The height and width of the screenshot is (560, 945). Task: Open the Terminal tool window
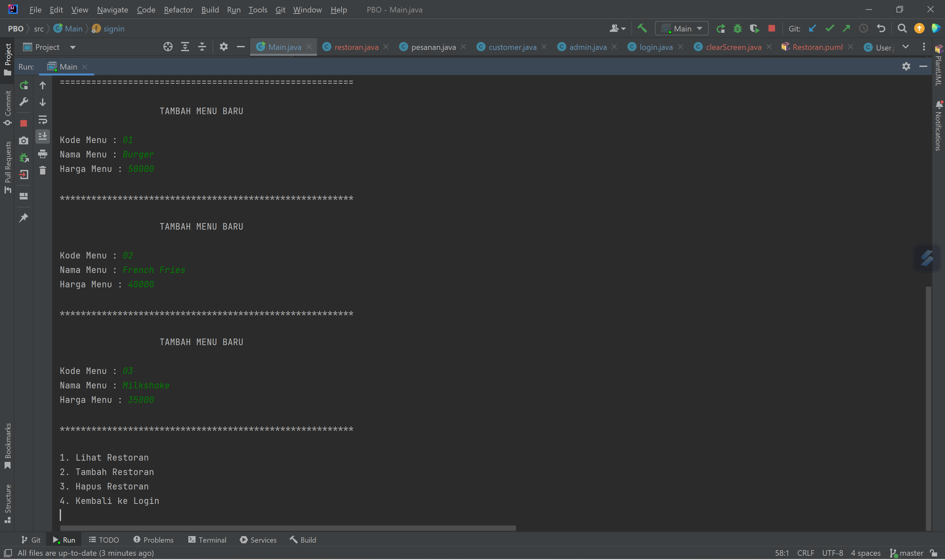pyautogui.click(x=207, y=540)
